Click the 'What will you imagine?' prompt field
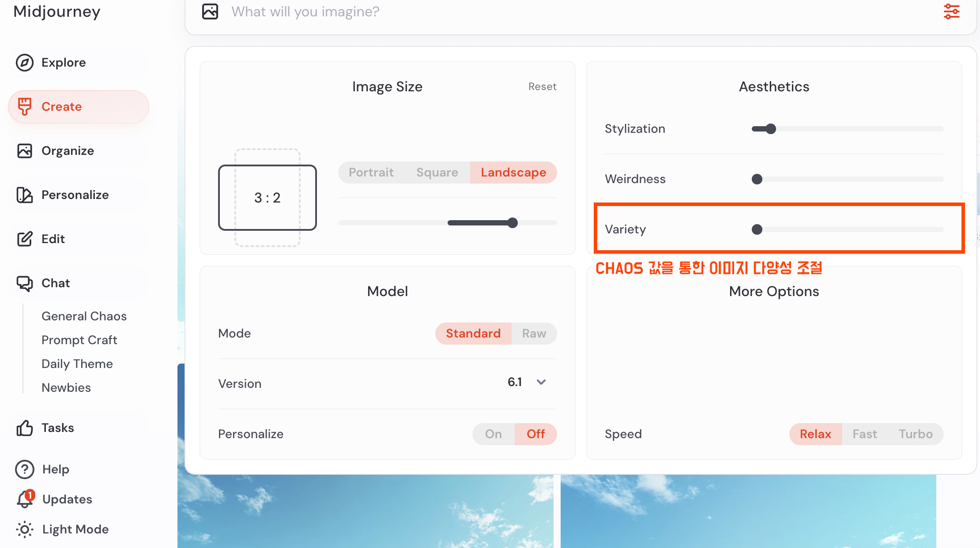Viewport: 980px width, 548px height. pyautogui.click(x=530, y=11)
